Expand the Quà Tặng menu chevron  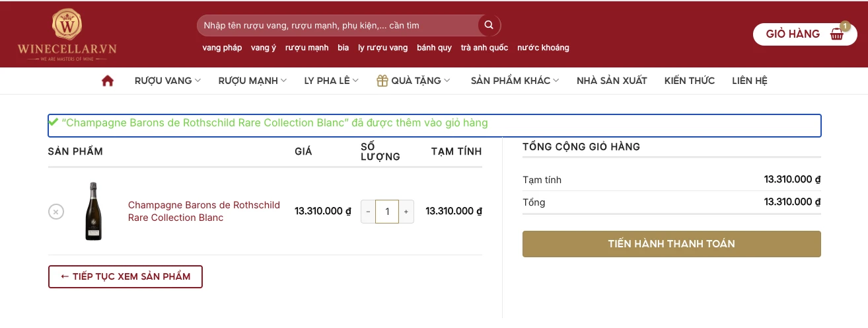(x=447, y=81)
